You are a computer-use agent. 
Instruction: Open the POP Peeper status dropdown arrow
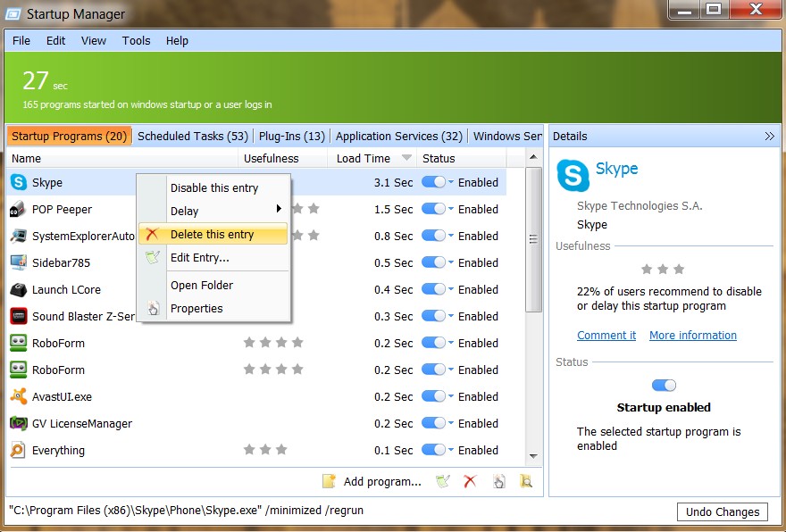click(x=451, y=209)
